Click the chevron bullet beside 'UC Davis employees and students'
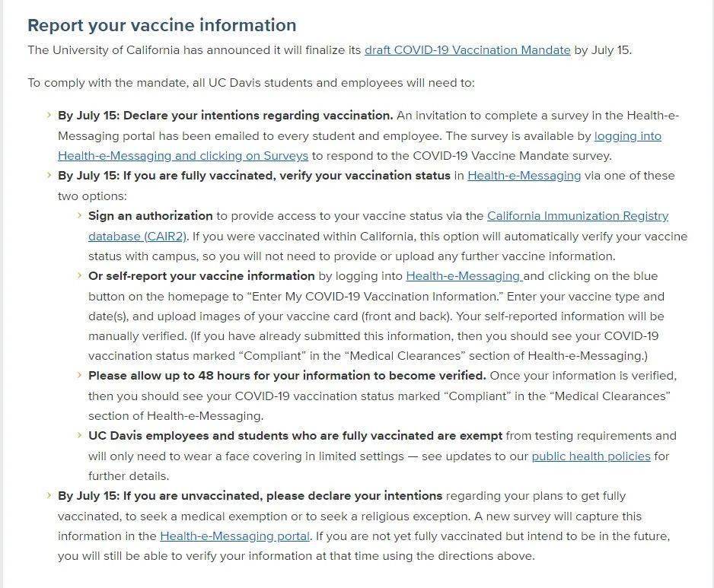This screenshot has height=588, width=714. pos(79,435)
